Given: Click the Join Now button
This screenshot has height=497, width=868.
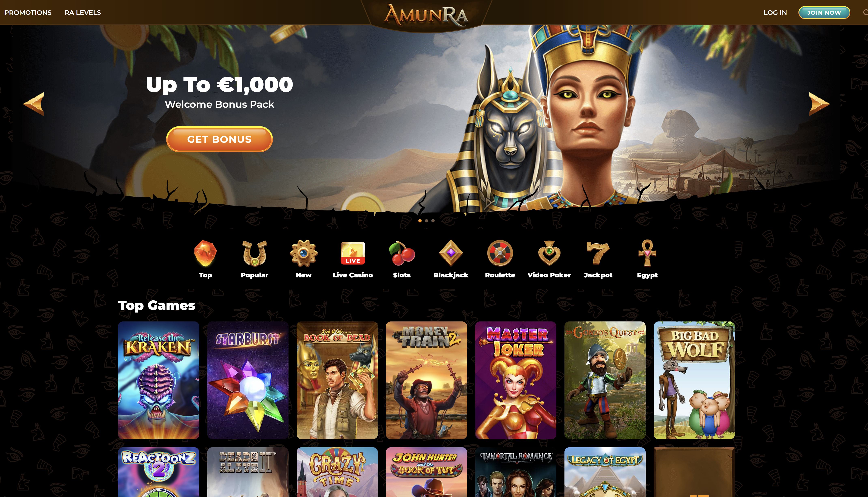Looking at the screenshot, I should pos(824,13).
